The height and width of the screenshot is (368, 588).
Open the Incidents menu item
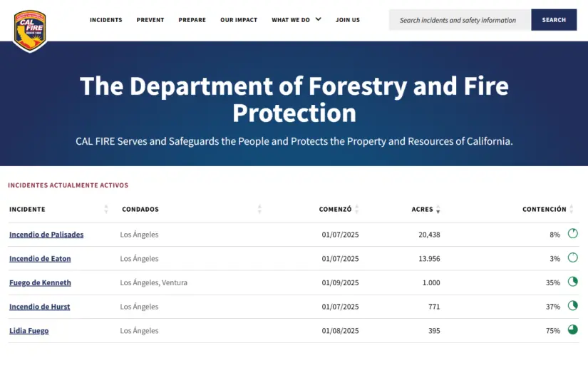[105, 20]
